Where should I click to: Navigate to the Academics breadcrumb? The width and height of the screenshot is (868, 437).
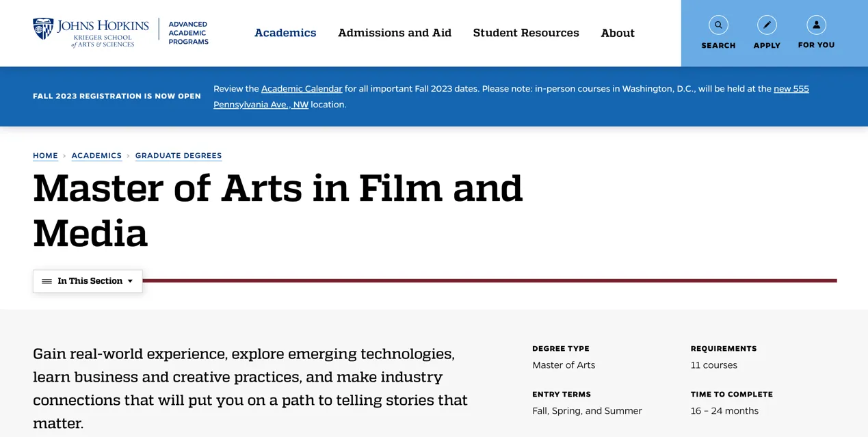pyautogui.click(x=96, y=156)
